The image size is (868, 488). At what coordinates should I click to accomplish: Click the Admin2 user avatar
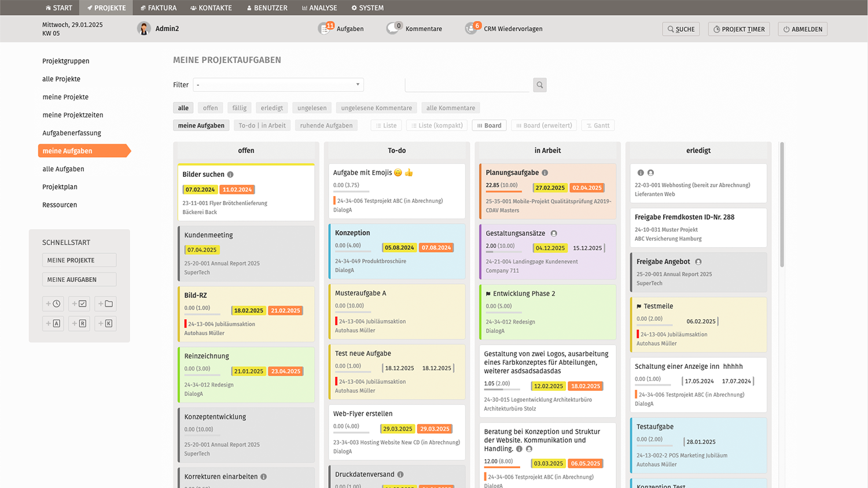144,28
